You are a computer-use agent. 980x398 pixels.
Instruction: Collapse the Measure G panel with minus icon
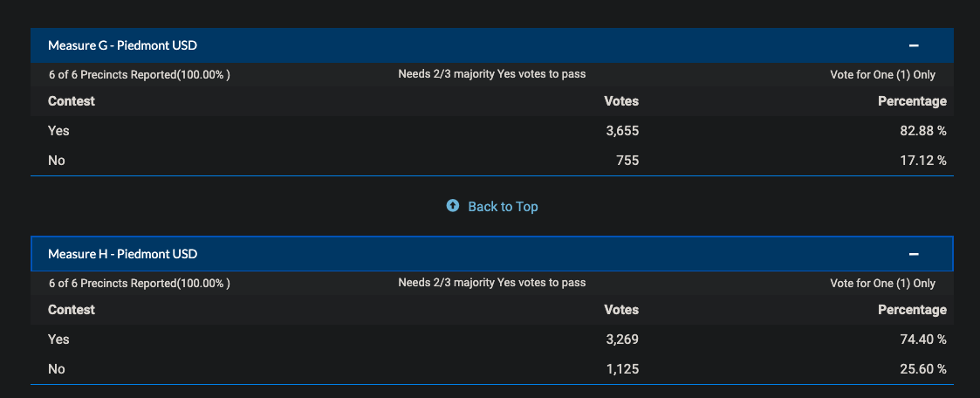[x=913, y=45]
